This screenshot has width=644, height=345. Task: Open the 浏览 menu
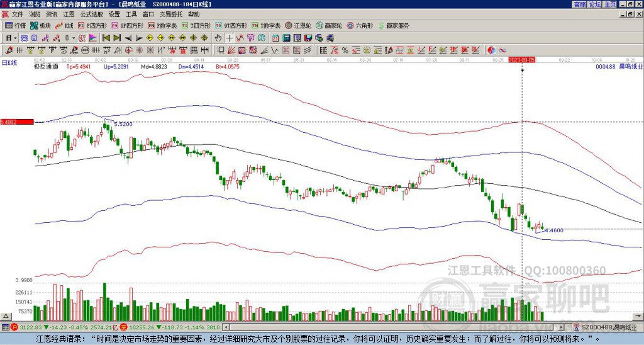tap(35, 14)
